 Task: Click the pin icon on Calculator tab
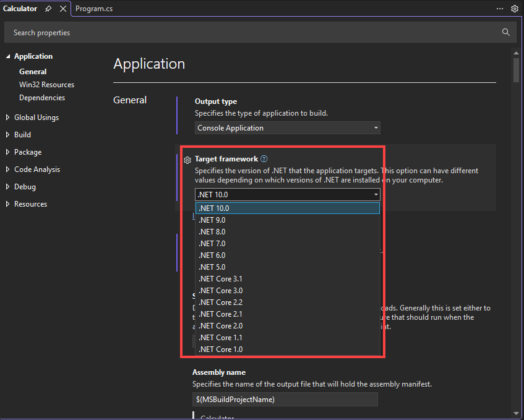tap(49, 9)
